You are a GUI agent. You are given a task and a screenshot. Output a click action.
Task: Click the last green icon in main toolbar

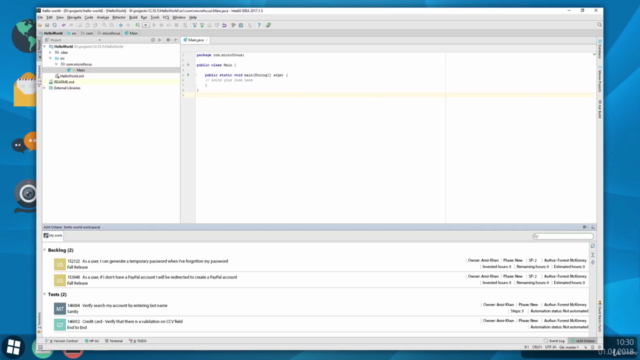click(x=268, y=25)
